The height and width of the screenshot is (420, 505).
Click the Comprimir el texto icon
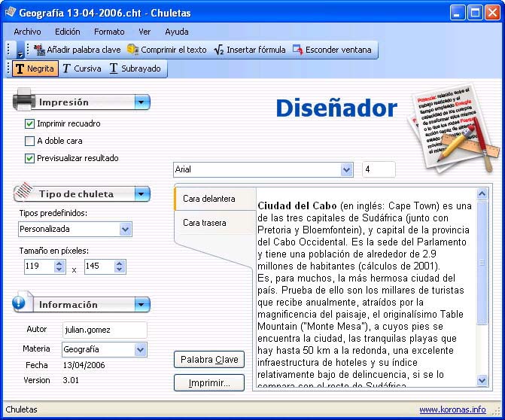132,50
